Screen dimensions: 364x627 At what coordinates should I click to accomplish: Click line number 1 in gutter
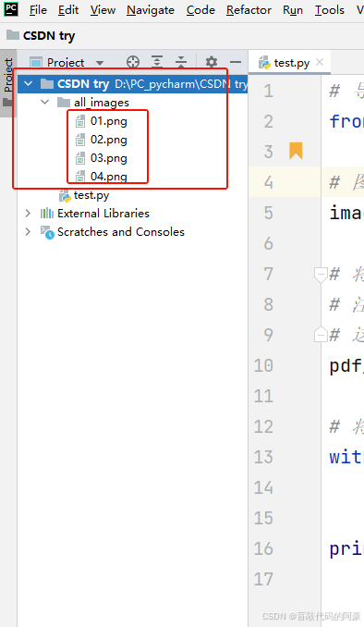269,92
